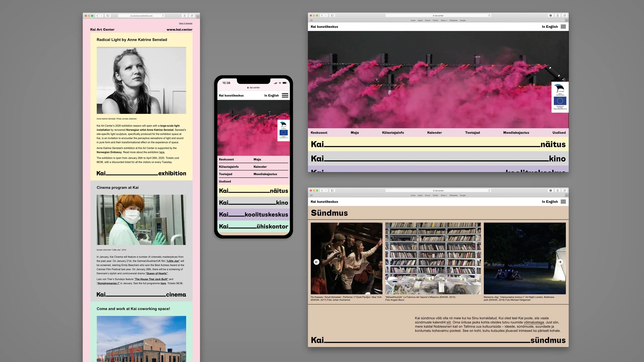Open "Little Joe" film link in newsletter

pos(173,261)
